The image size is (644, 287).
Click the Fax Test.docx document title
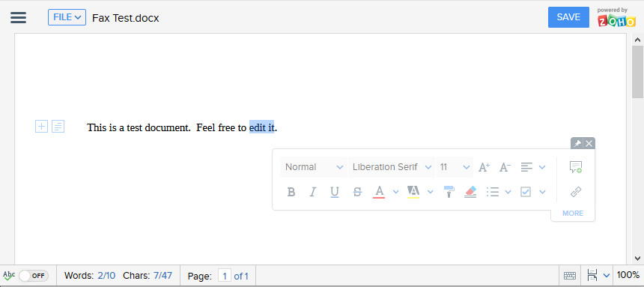[125, 18]
